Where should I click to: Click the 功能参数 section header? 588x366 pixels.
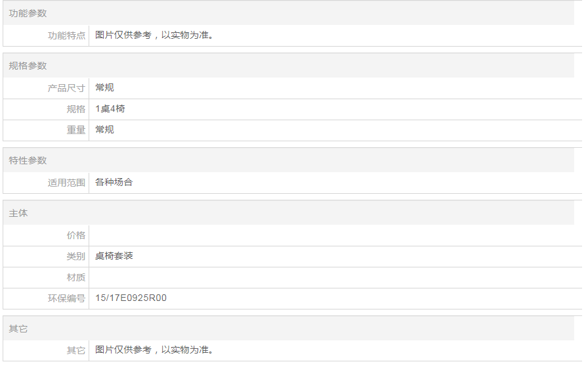point(28,13)
